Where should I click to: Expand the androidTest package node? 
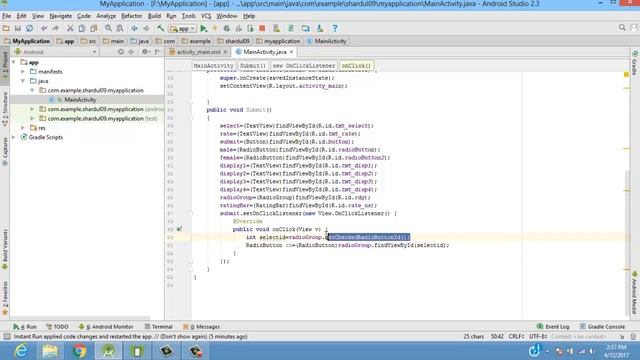click(x=32, y=109)
